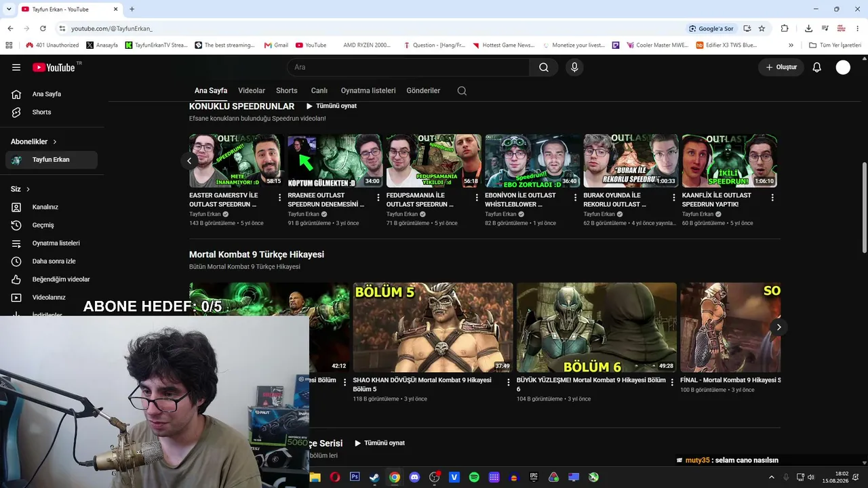Show previous videos in speedrun carousel

tap(189, 161)
